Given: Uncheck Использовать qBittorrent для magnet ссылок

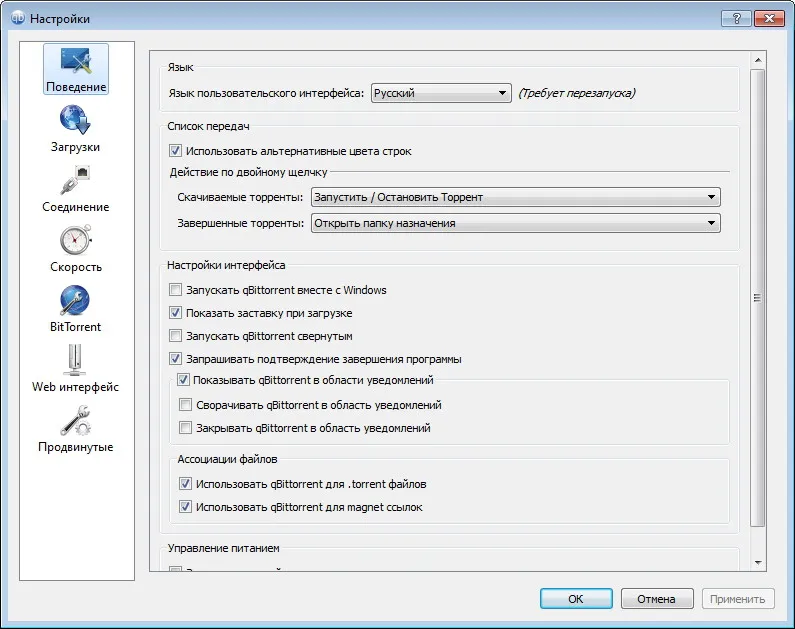Looking at the screenshot, I should click(x=186, y=506).
